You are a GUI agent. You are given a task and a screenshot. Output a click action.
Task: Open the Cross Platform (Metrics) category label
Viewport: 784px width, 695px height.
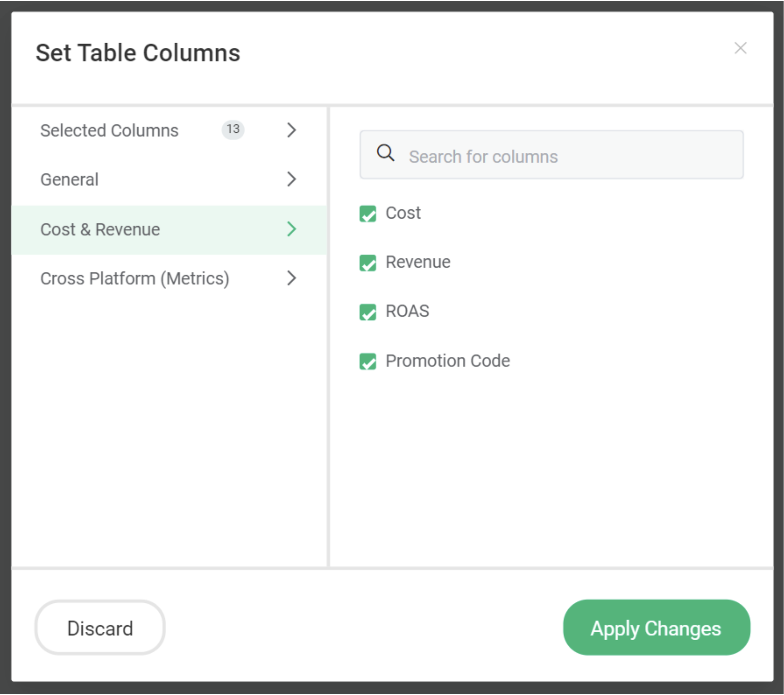(x=134, y=278)
